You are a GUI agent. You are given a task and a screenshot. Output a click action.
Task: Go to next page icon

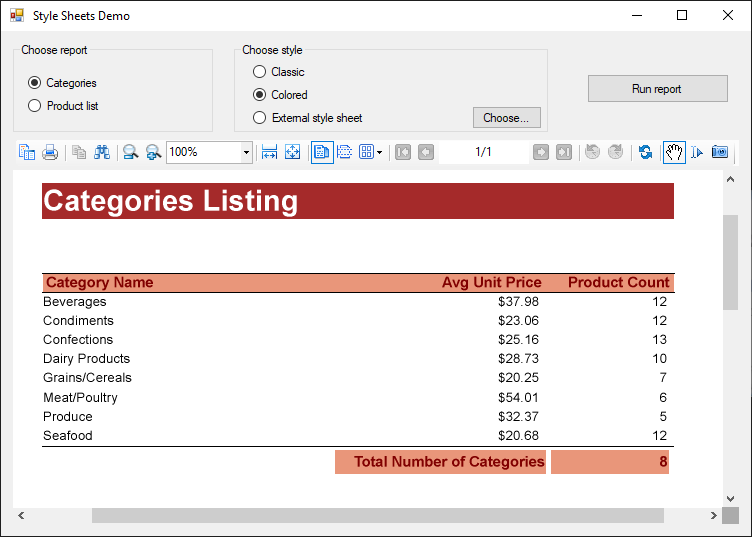[541, 152]
